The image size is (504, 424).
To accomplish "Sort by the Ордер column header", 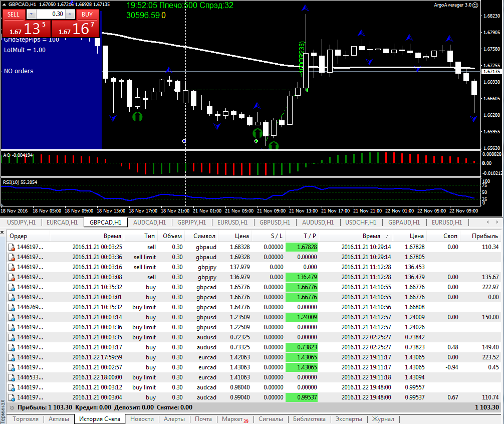I will [28, 236].
